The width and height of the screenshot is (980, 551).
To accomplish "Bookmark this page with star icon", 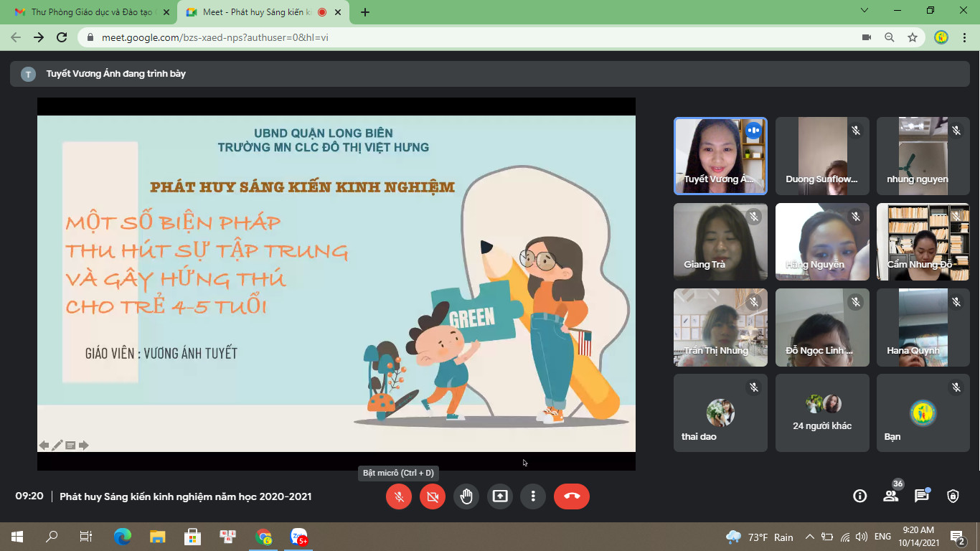I will 912,37.
